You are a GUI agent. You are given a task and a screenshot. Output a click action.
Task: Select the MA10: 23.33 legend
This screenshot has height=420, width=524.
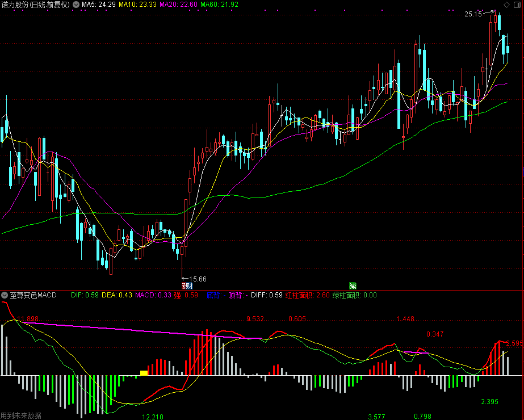[x=138, y=5]
